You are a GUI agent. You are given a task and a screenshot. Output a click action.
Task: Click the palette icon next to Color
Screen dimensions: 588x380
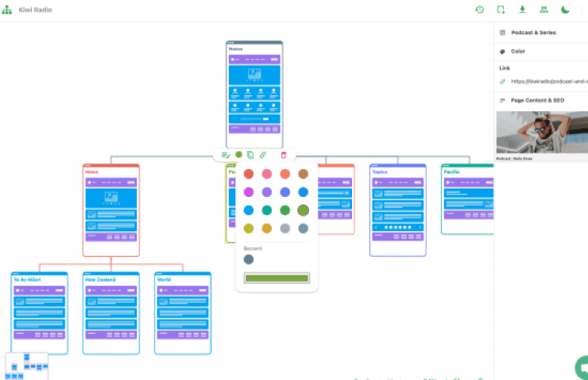pos(502,51)
